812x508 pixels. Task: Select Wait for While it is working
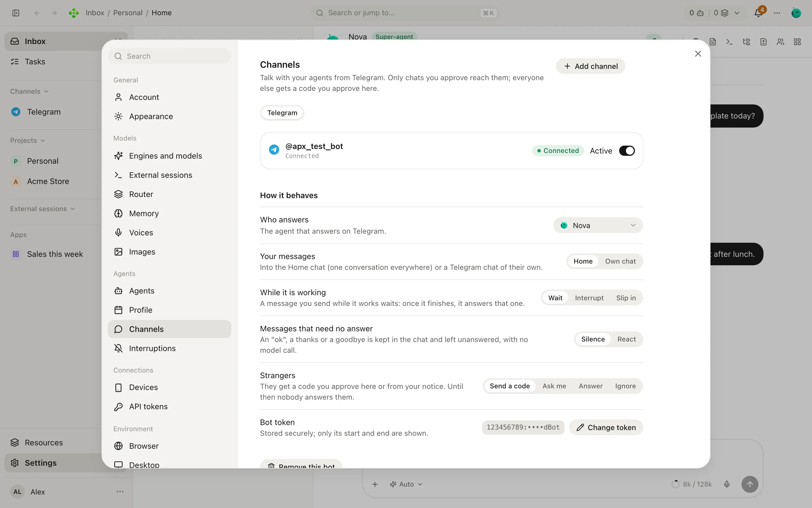555,298
